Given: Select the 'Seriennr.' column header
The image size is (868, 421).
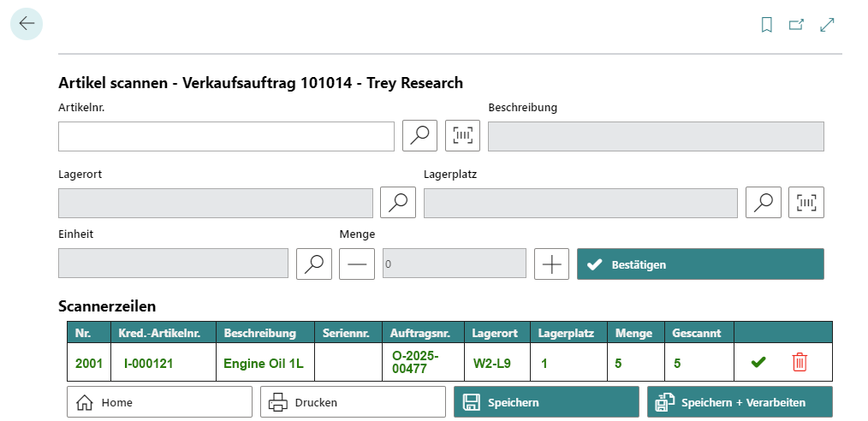Looking at the screenshot, I should pyautogui.click(x=348, y=332).
